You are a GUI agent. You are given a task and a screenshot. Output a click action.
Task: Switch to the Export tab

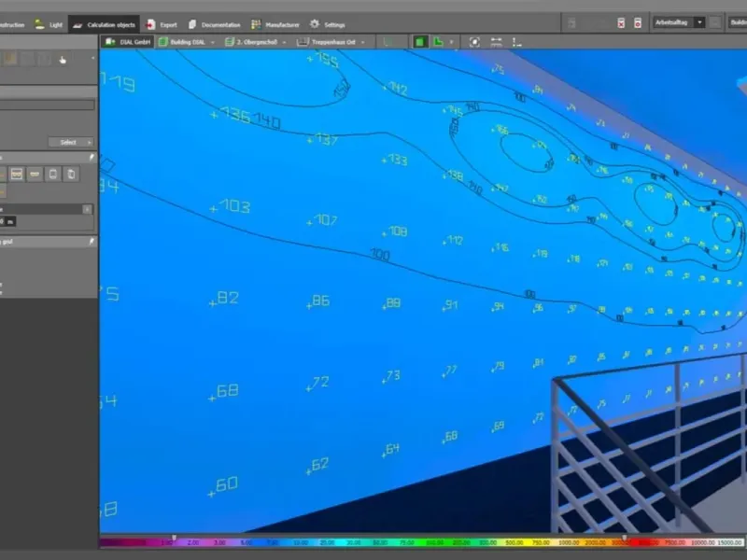coord(162,25)
